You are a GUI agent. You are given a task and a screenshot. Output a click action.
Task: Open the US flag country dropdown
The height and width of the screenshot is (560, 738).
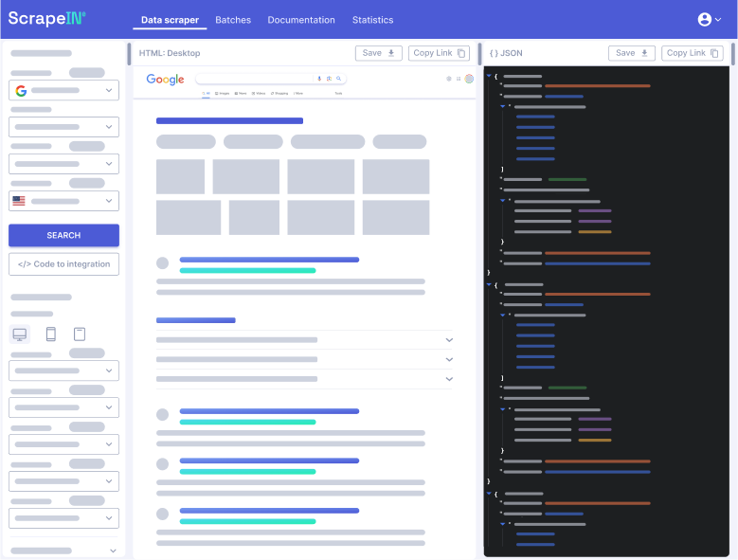(63, 201)
